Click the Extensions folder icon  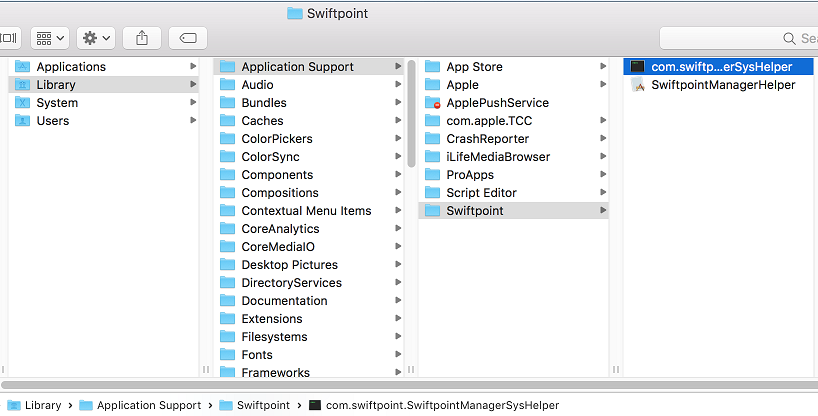pos(227,318)
